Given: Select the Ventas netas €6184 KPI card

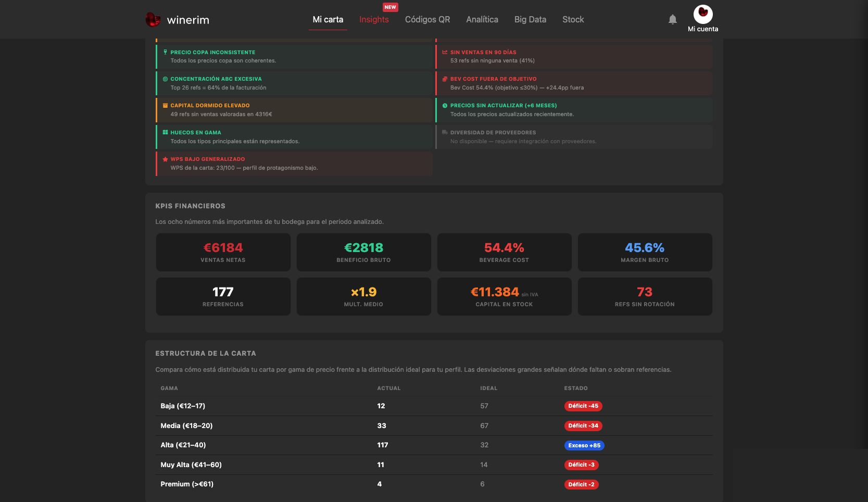Looking at the screenshot, I should click(x=223, y=252).
